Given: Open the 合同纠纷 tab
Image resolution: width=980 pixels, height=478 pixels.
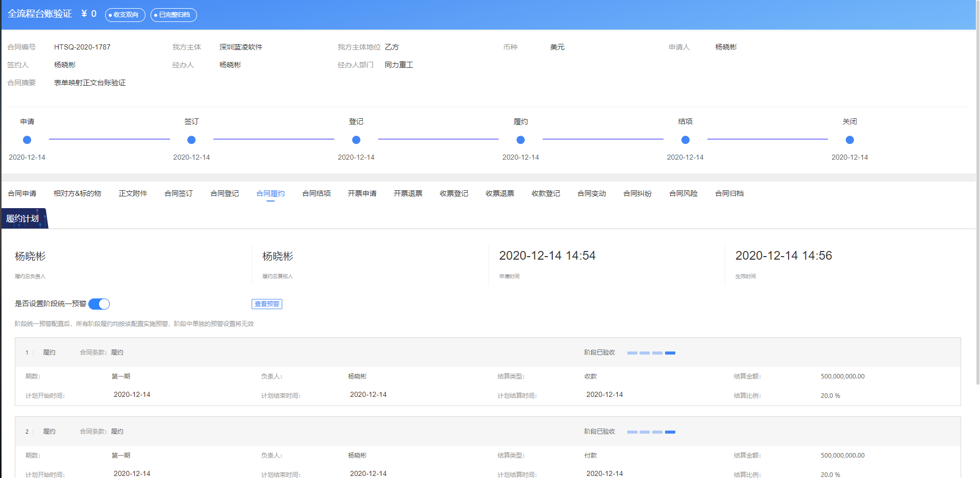Looking at the screenshot, I should [x=638, y=193].
